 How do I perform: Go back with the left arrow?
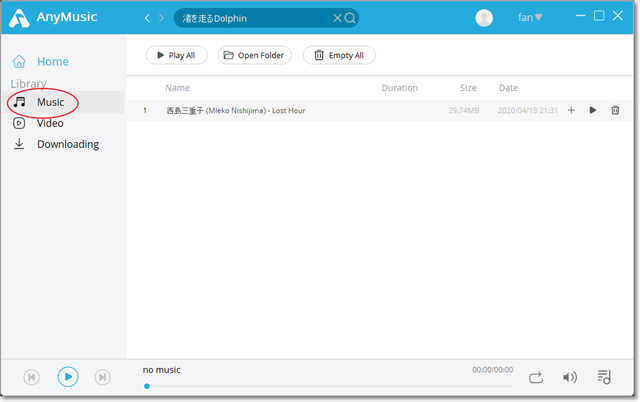148,18
